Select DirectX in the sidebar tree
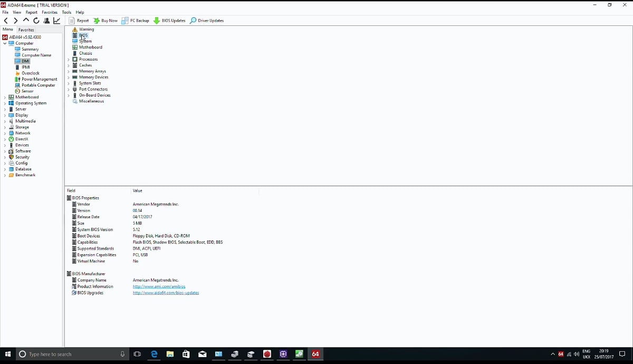Viewport: 633px width, 364px height. point(22,139)
